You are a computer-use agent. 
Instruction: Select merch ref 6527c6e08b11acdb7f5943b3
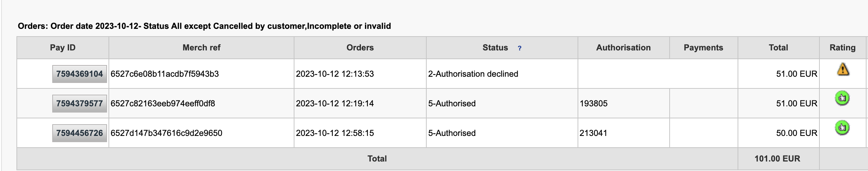165,74
